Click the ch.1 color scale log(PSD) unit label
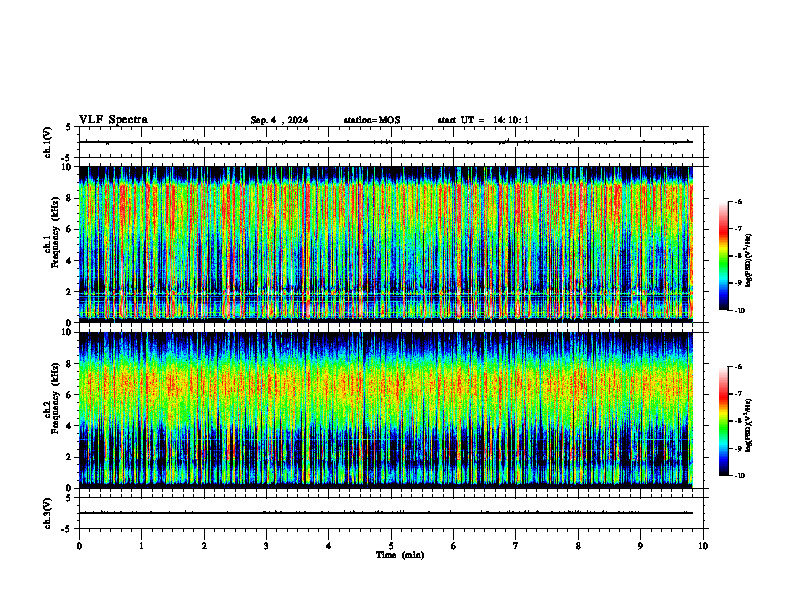Screen dimensions: 792x612 (749, 260)
